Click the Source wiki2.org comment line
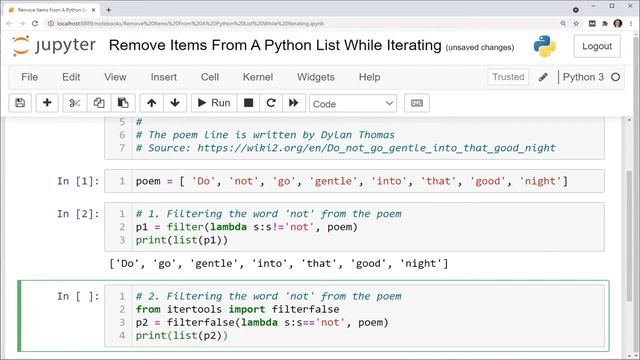 click(346, 148)
